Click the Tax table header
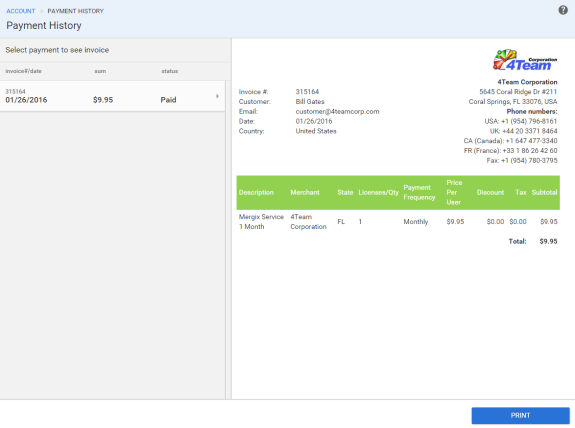The image size is (575, 428). [x=521, y=193]
